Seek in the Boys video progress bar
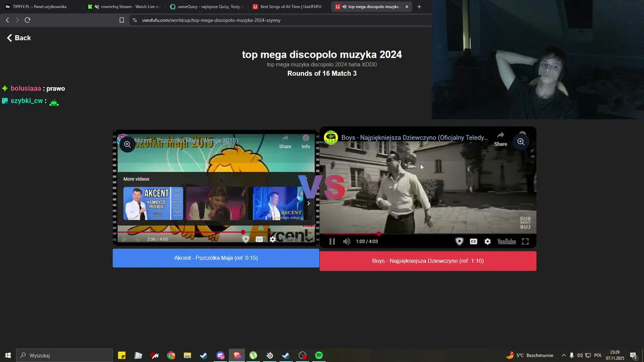 pos(428,234)
